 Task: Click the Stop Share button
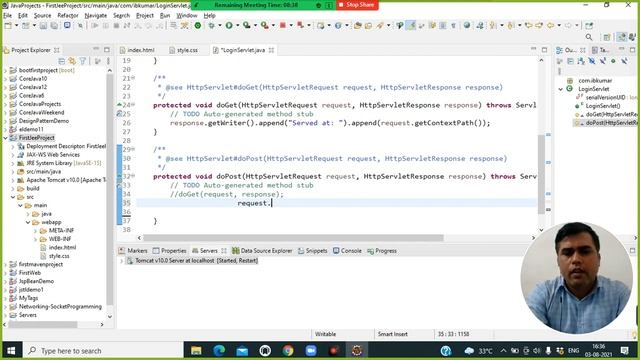[x=357, y=5]
